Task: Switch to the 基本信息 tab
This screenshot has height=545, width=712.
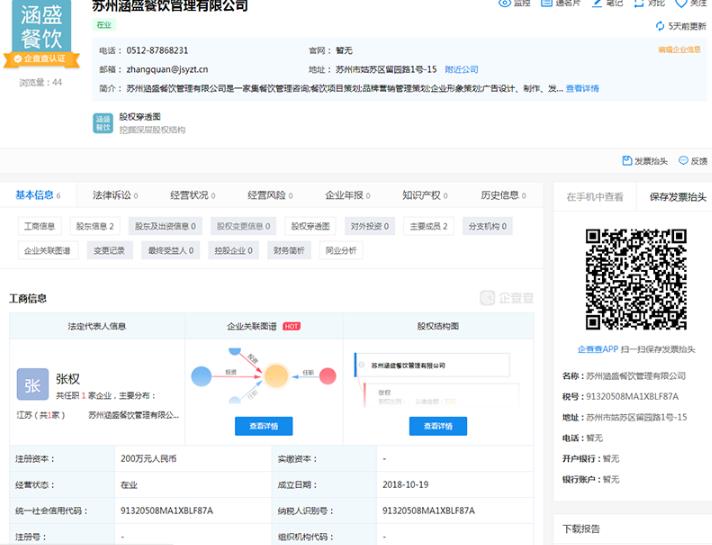Action: [x=38, y=195]
